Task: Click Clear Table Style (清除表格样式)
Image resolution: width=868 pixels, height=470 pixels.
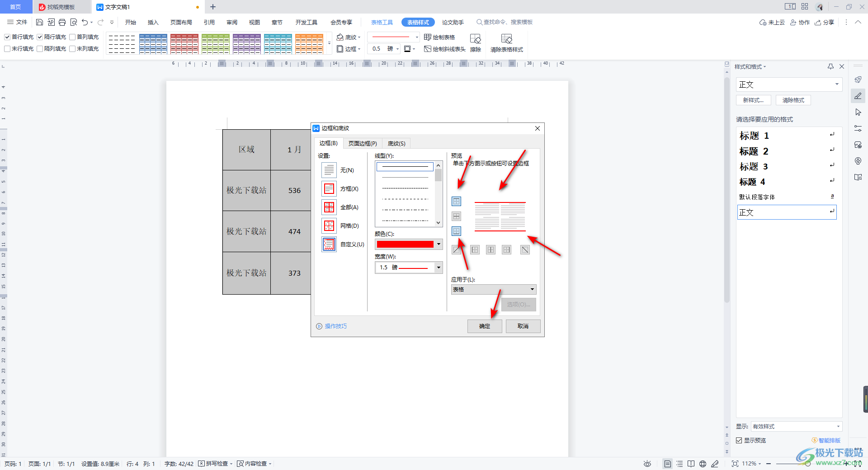Action: pyautogui.click(x=507, y=43)
